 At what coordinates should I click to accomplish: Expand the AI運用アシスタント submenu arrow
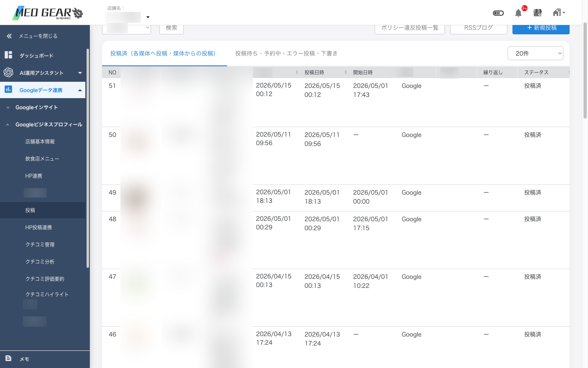[x=80, y=73]
